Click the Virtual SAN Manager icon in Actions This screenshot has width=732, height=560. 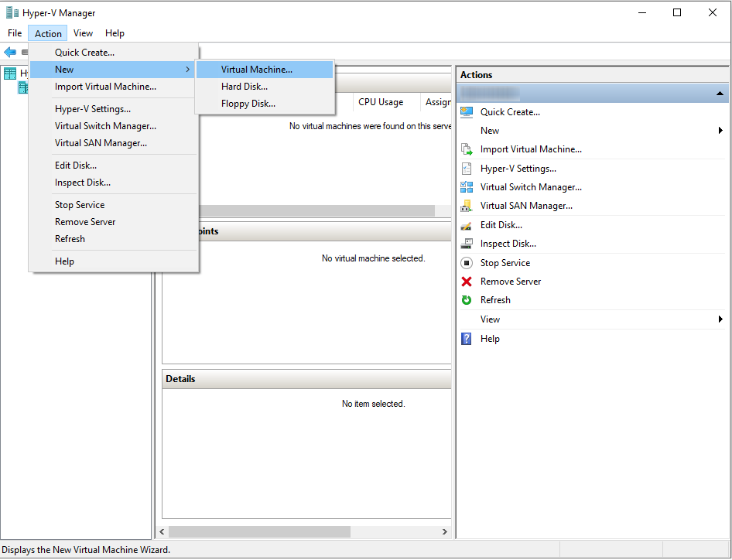pyautogui.click(x=466, y=206)
